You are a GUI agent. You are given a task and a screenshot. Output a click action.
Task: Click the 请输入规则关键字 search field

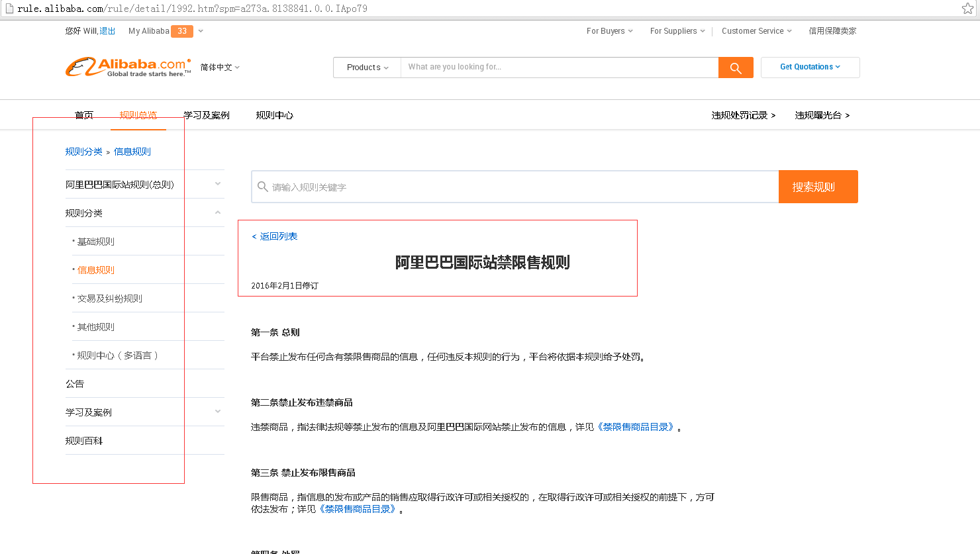(x=515, y=187)
